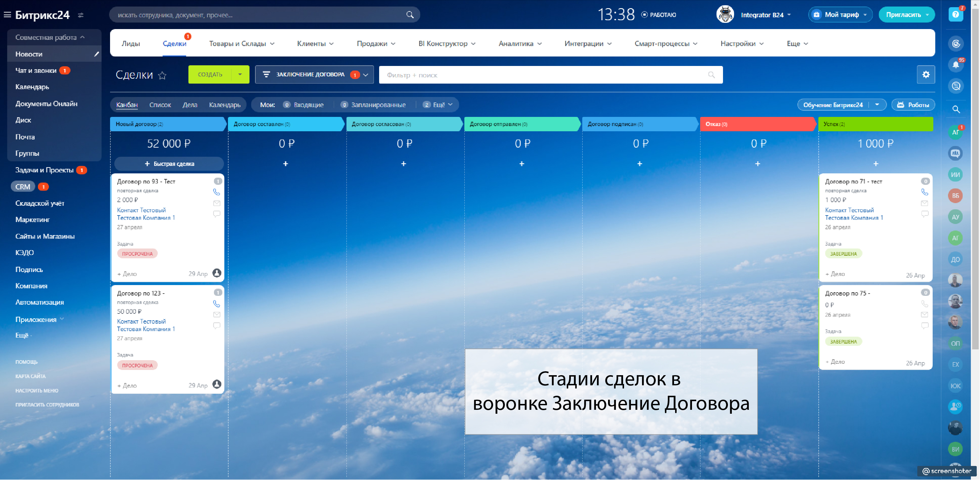This screenshot has height=480, width=980.
Task: Open help question mark icon
Action: pos(955,15)
